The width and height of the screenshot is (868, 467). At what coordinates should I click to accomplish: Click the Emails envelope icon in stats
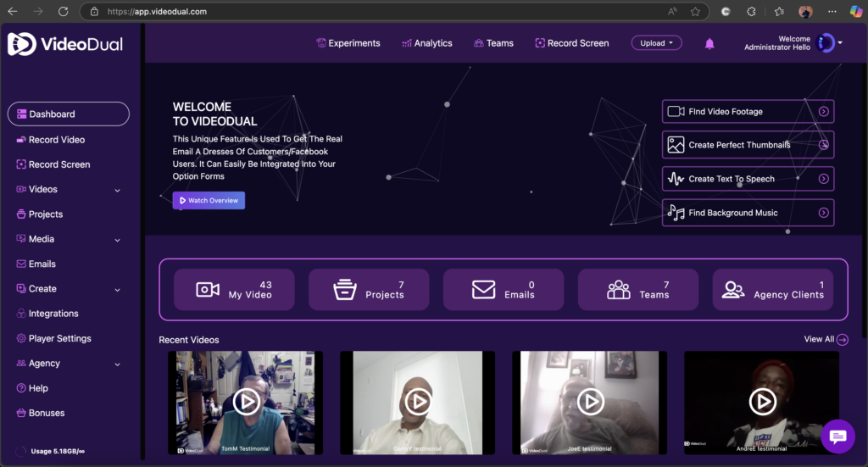(483, 289)
